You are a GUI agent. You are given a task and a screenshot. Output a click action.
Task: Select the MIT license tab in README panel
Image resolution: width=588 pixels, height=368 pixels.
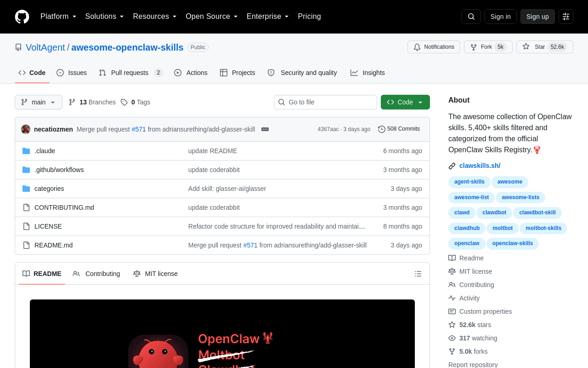[x=155, y=274]
